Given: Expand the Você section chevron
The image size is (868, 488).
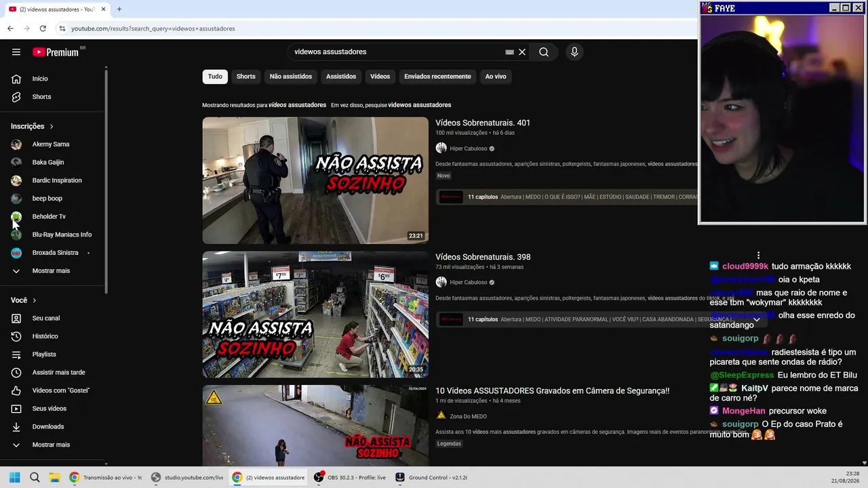Looking at the screenshot, I should pyautogui.click(x=34, y=300).
